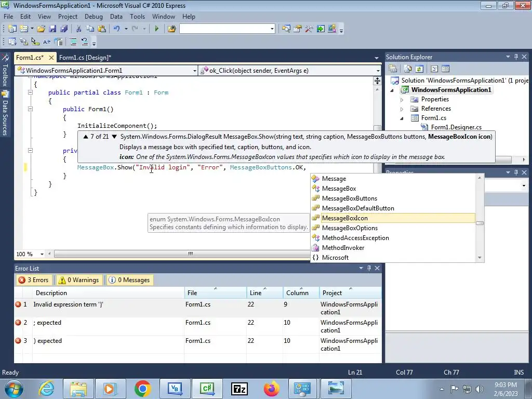This screenshot has width=532, height=399.
Task: Comment out the selected lines icon
Action: 73,42
